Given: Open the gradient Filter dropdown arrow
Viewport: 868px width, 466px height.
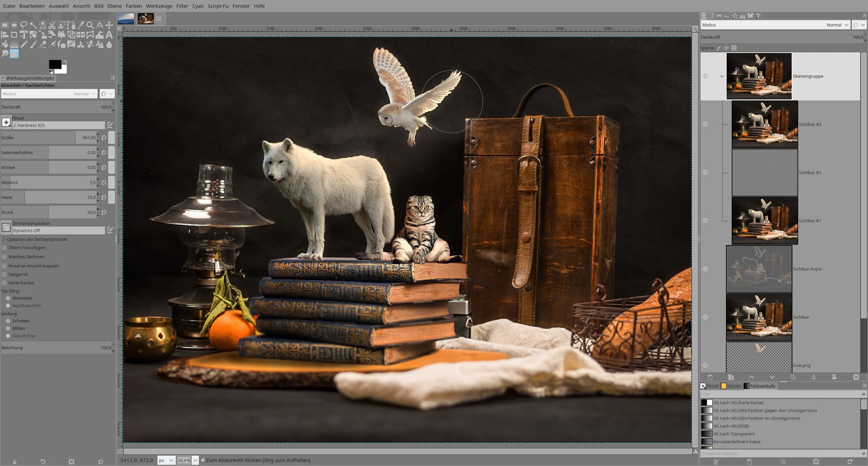Looking at the screenshot, I should point(863,394).
